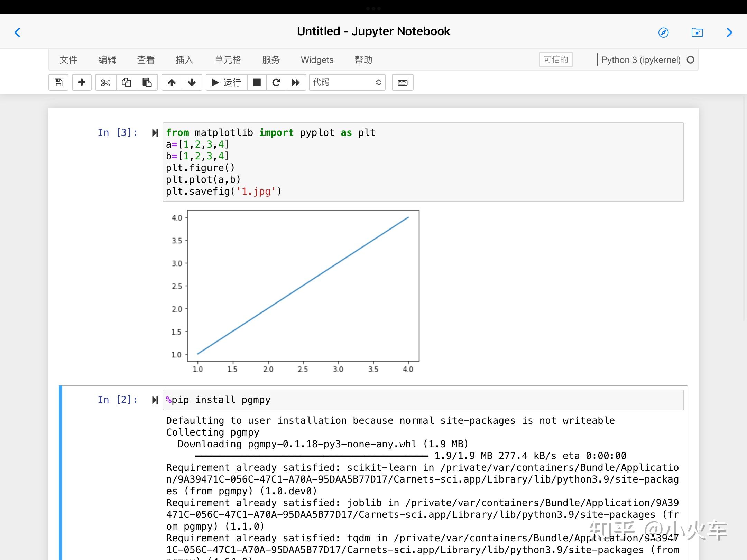The height and width of the screenshot is (560, 747).
Task: Open the 代码 cell type dropdown
Action: (x=347, y=82)
